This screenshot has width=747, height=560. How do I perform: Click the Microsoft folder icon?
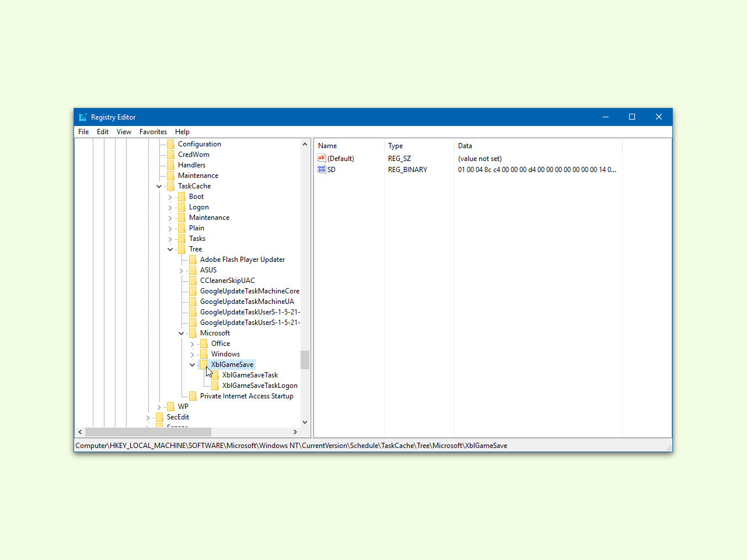tap(193, 333)
